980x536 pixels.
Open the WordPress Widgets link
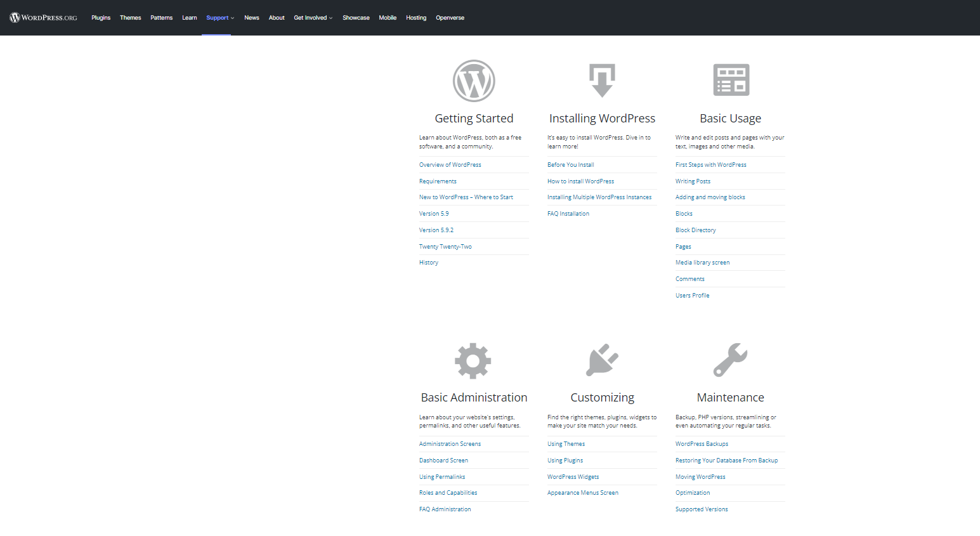573,477
